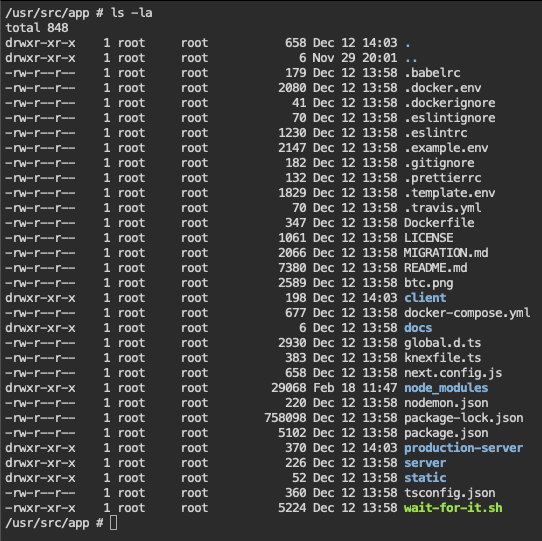Click the production-server directory name
The width and height of the screenshot is (542, 541).
point(463,448)
